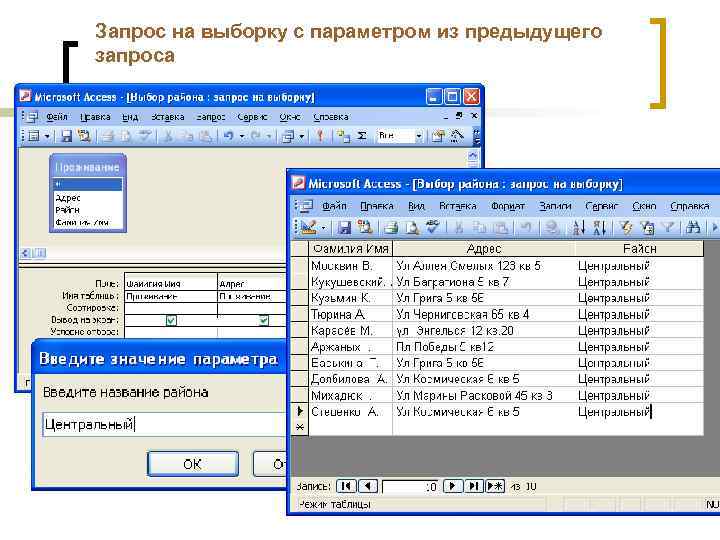The image size is (720, 540).
Task: Uncheck Show box under Фамилия Имя column
Action: [x=171, y=320]
